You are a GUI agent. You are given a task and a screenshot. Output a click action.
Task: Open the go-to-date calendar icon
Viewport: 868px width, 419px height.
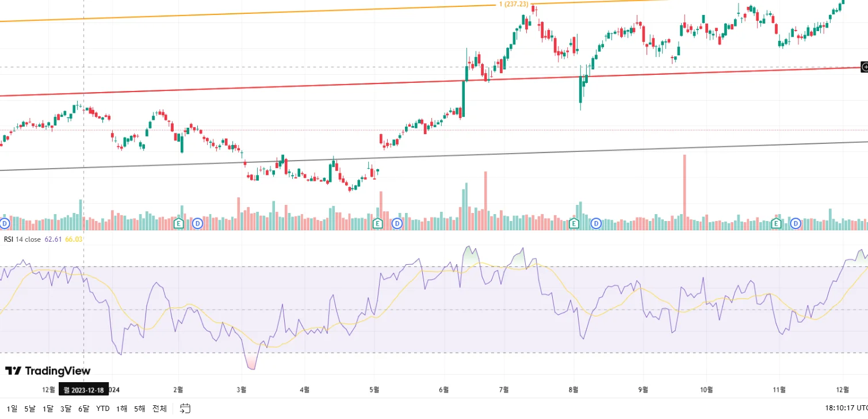point(185,409)
